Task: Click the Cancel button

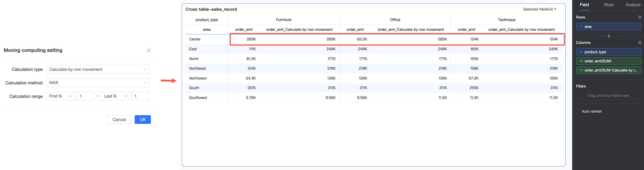Action: pyautogui.click(x=119, y=120)
